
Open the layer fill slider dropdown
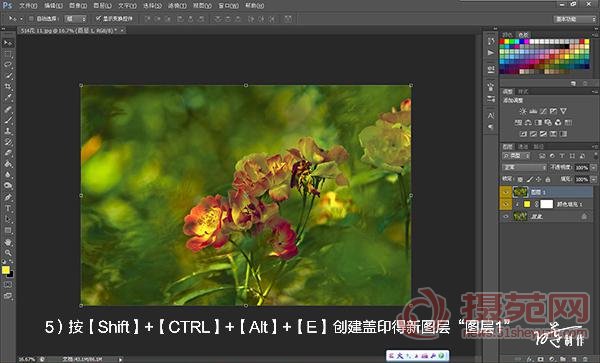[593, 179]
